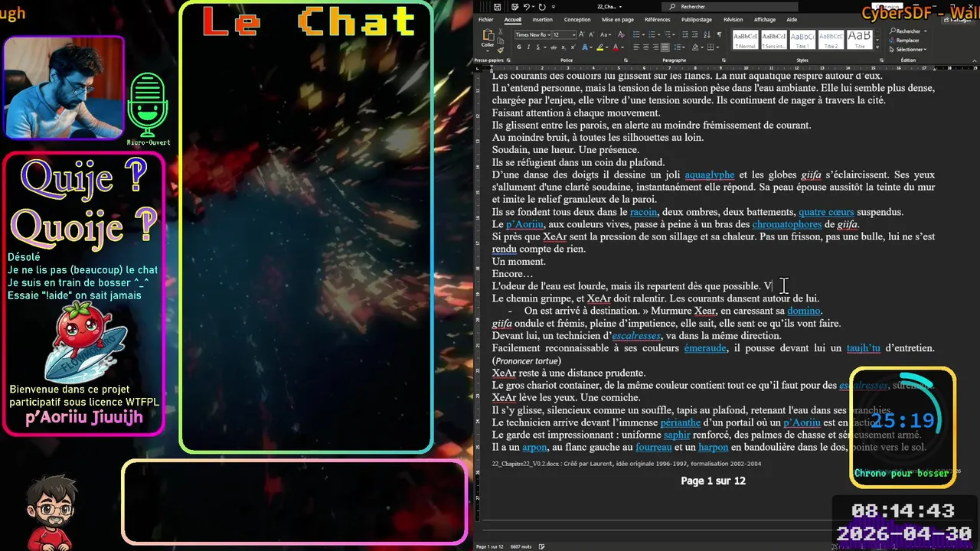Apply subscript formatting
The height and width of the screenshot is (551, 980).
coord(563,47)
